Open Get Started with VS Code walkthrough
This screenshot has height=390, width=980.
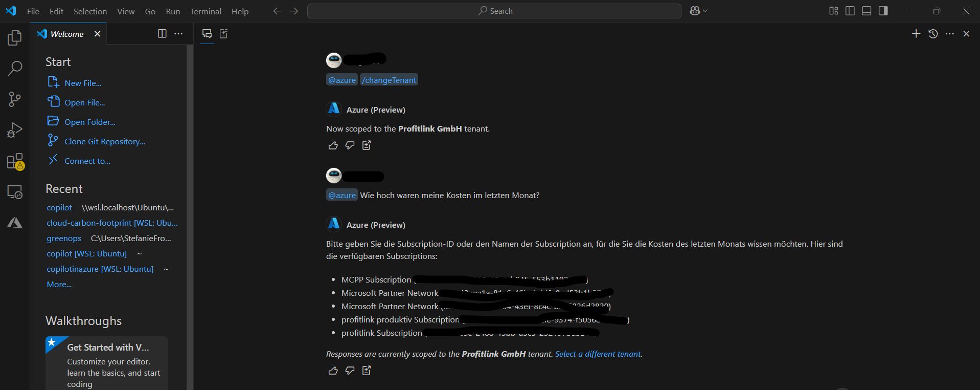(106, 363)
